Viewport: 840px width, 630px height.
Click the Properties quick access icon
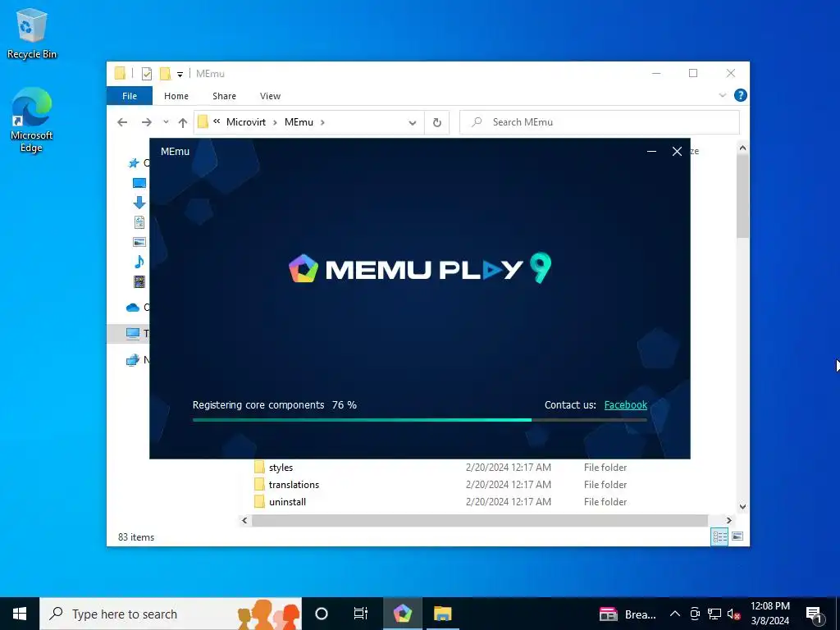point(146,73)
